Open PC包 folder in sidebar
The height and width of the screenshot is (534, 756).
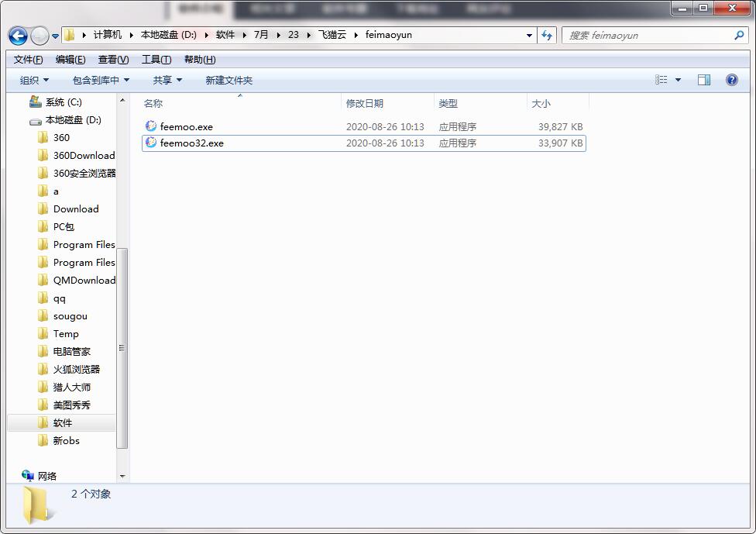click(x=64, y=227)
